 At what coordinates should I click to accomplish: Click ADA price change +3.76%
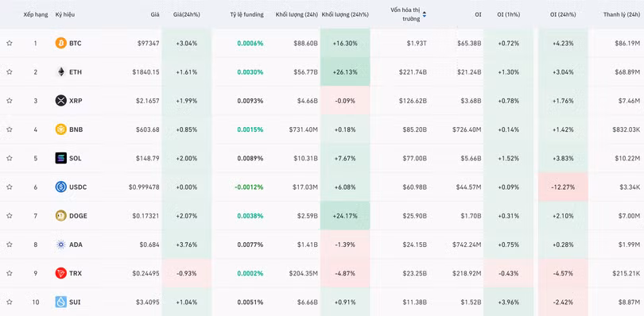click(187, 245)
